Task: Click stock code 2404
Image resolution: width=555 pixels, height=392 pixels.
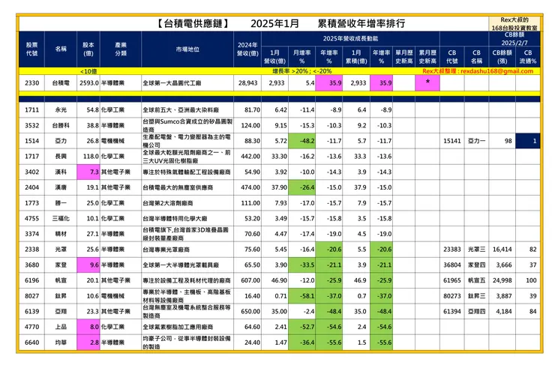Action: pos(31,187)
